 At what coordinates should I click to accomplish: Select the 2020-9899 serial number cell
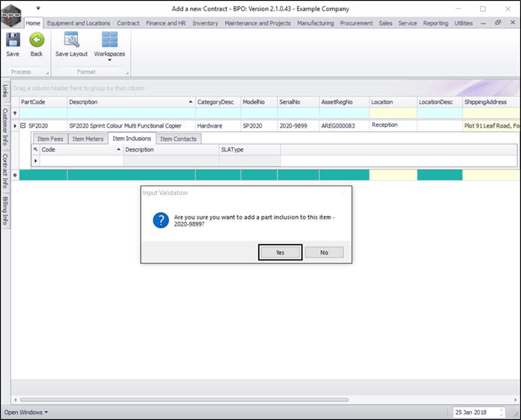(298, 125)
